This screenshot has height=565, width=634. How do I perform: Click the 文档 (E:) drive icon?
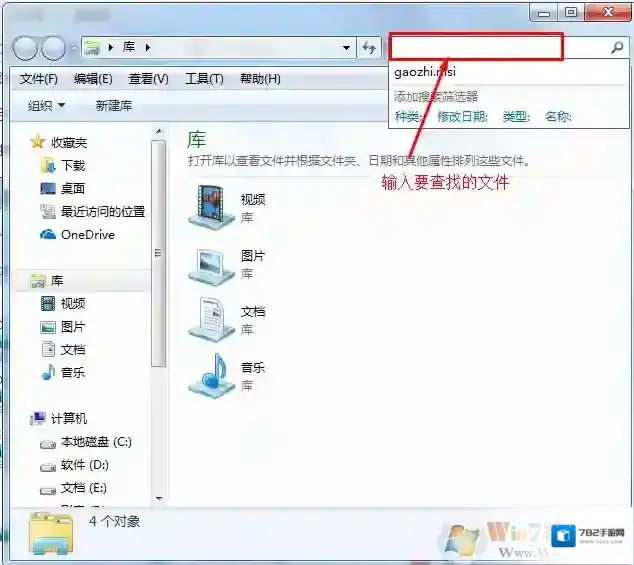pos(48,491)
